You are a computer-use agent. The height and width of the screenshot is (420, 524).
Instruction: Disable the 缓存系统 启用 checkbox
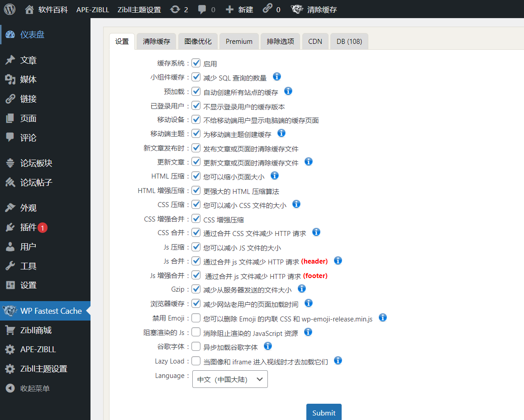coord(196,63)
